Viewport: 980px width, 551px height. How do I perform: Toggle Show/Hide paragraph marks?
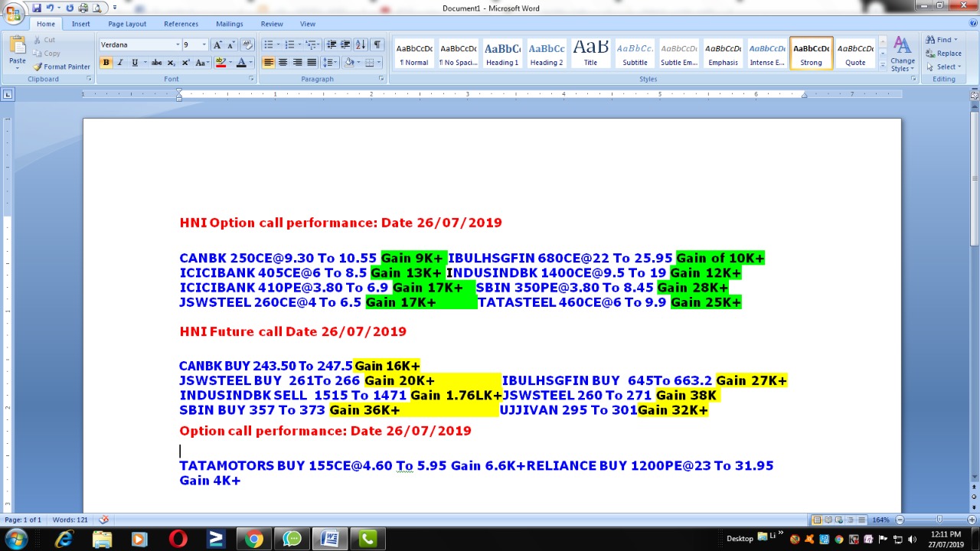coord(377,45)
